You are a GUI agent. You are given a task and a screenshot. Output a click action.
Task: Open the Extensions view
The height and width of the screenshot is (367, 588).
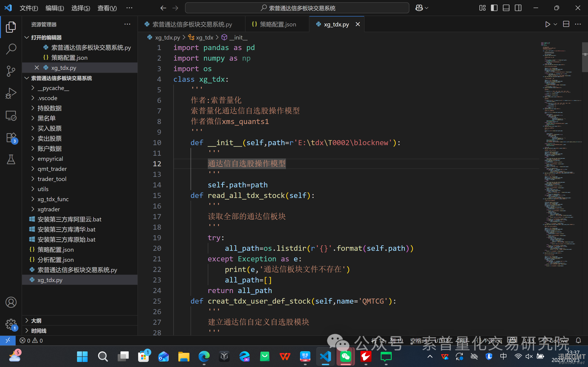pos(11,138)
